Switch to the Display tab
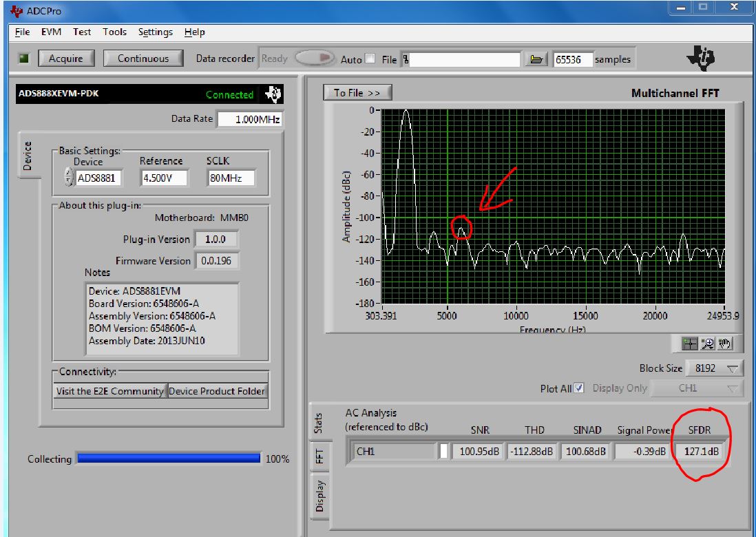 click(319, 496)
